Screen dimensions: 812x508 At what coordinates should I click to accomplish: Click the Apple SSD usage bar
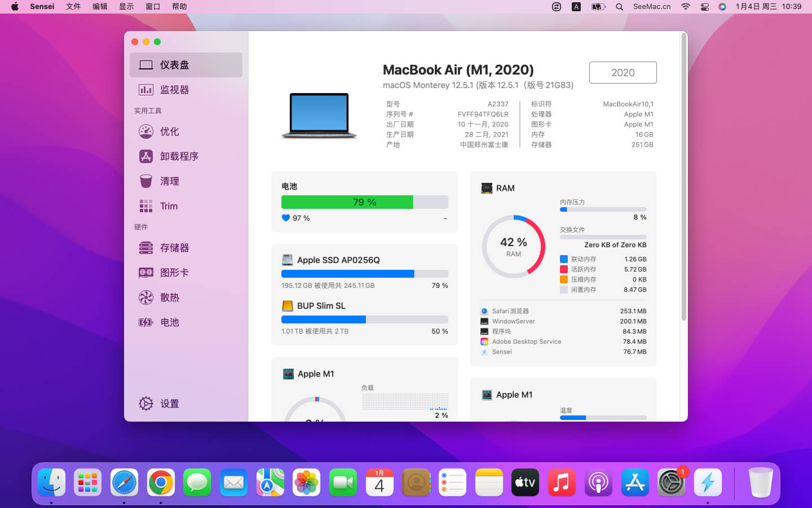point(365,274)
